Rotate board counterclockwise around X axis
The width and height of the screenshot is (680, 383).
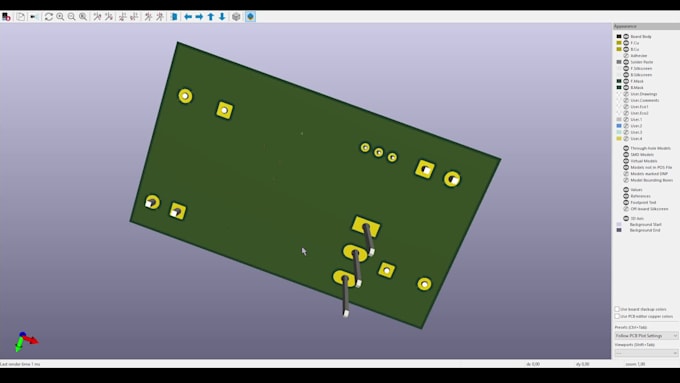[109, 16]
